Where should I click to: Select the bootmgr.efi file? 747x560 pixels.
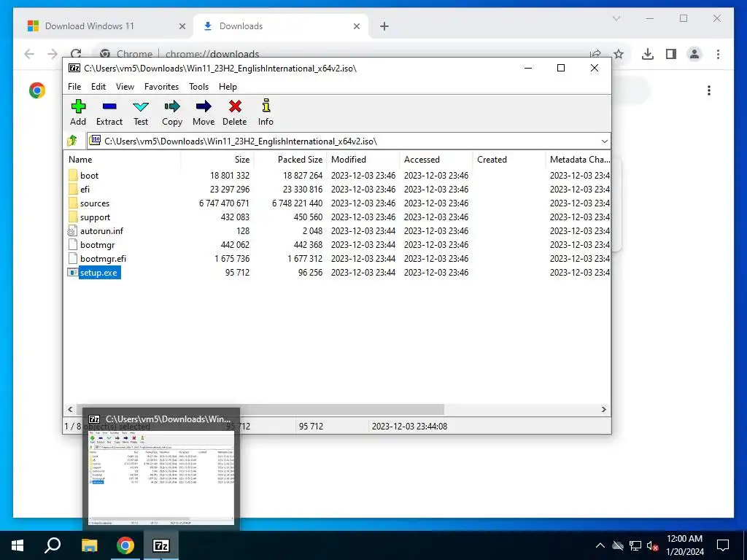(x=103, y=259)
